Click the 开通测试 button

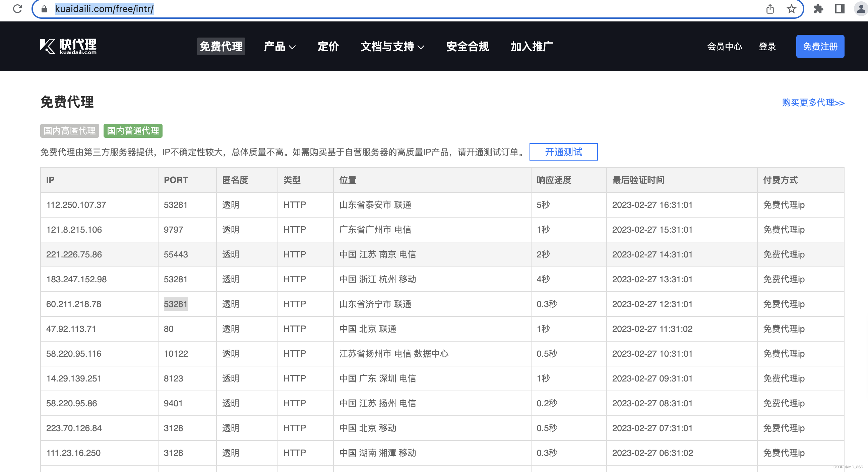pyautogui.click(x=564, y=152)
